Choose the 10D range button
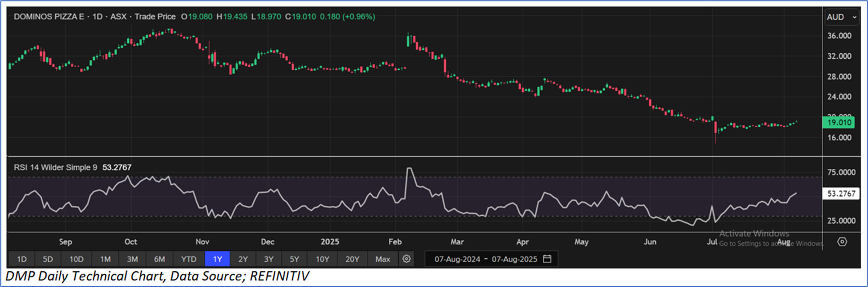The image size is (868, 287). 76,259
